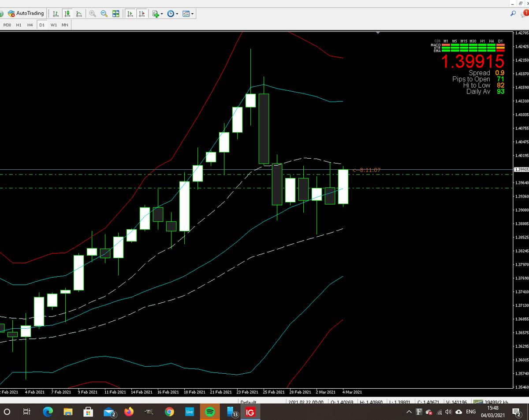Click the periodicity clock icon

[171, 14]
